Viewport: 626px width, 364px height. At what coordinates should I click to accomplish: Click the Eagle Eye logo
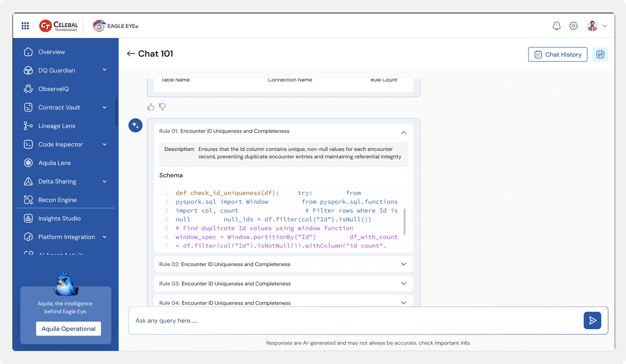coord(115,26)
